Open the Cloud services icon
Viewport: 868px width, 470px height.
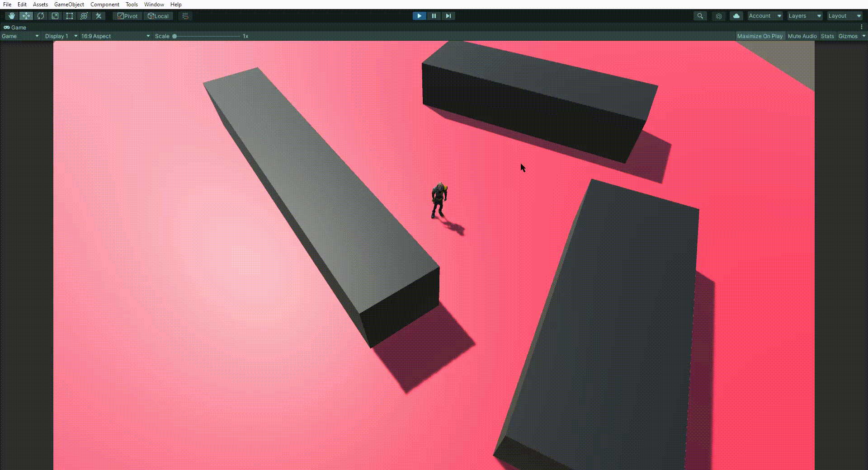tap(736, 16)
